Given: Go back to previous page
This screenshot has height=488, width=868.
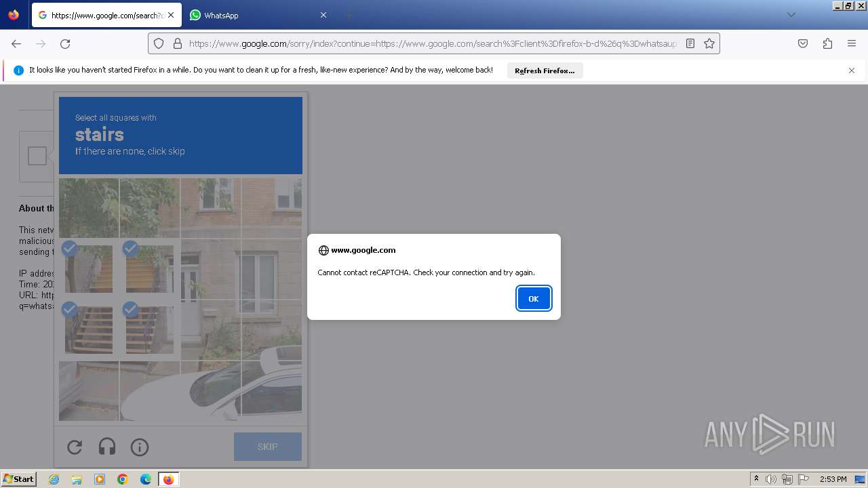Looking at the screenshot, I should 16,43.
